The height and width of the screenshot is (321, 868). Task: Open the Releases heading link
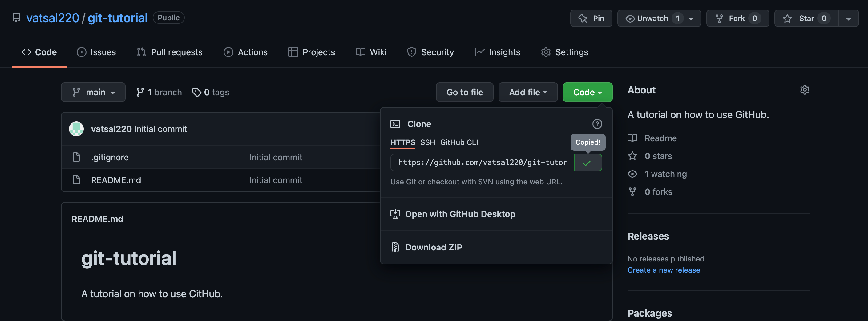[x=648, y=236]
